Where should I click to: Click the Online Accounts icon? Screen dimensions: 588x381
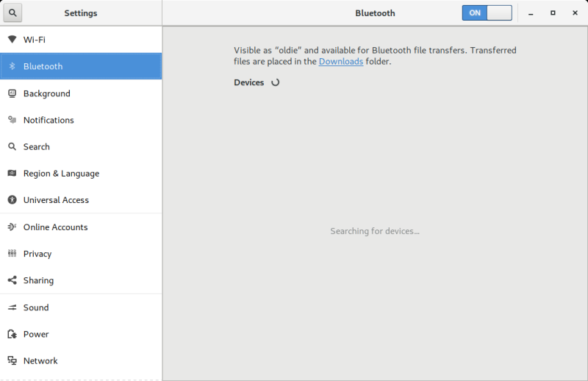(x=12, y=227)
